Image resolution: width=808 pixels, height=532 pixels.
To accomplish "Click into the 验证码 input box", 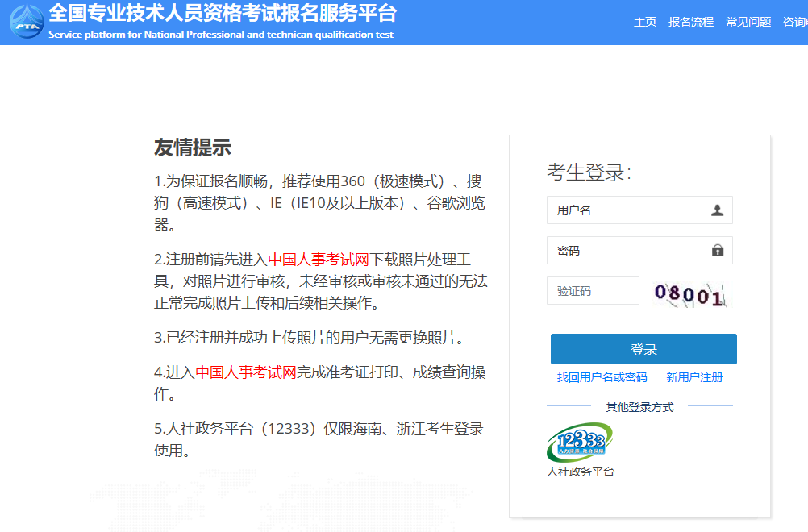I will (593, 291).
